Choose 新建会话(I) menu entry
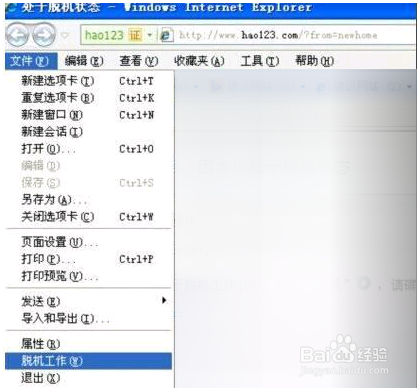 (89, 132)
